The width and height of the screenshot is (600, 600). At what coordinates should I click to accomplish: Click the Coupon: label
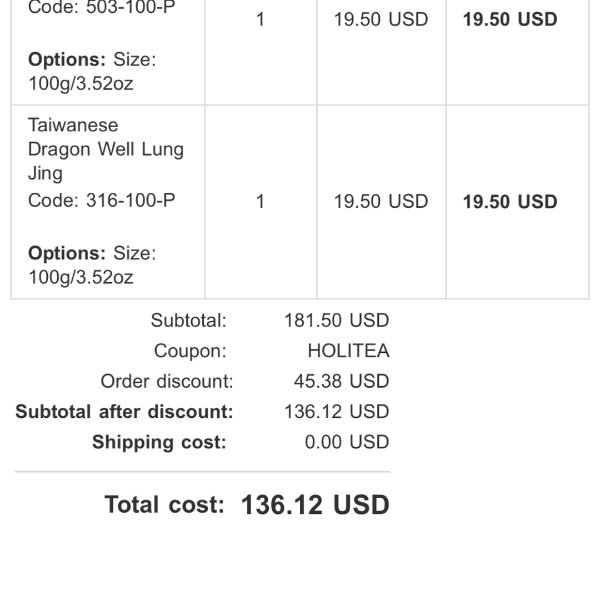[x=190, y=351]
